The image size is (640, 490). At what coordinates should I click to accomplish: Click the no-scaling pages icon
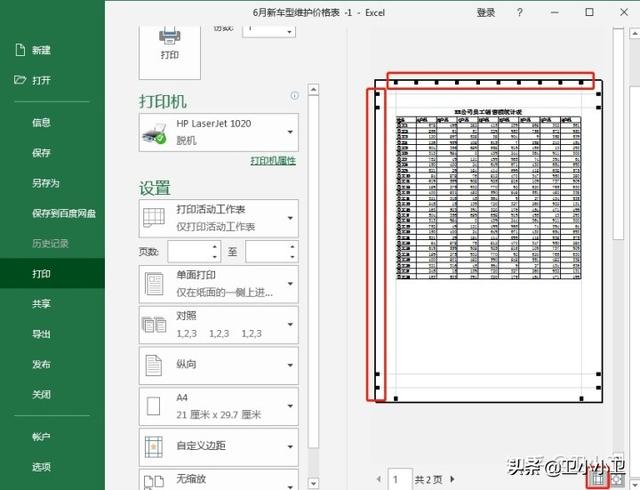click(154, 482)
